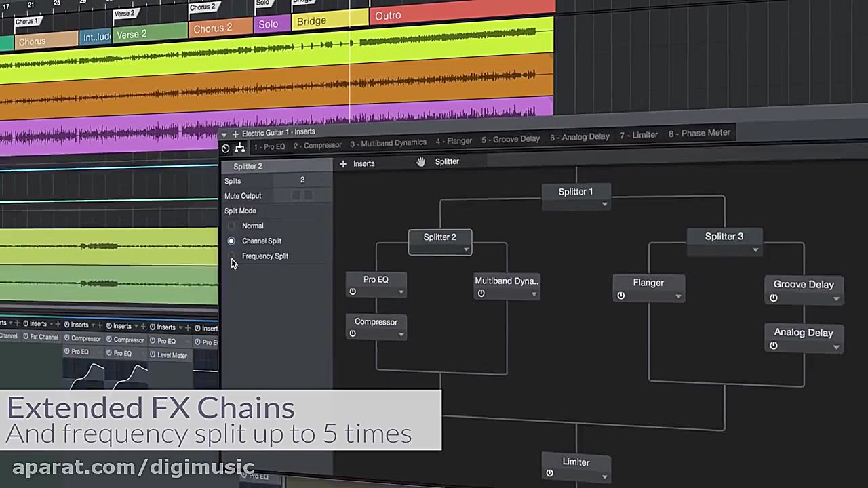
Task: Expand the Splitter 1 dropdown arrow
Action: tap(604, 204)
